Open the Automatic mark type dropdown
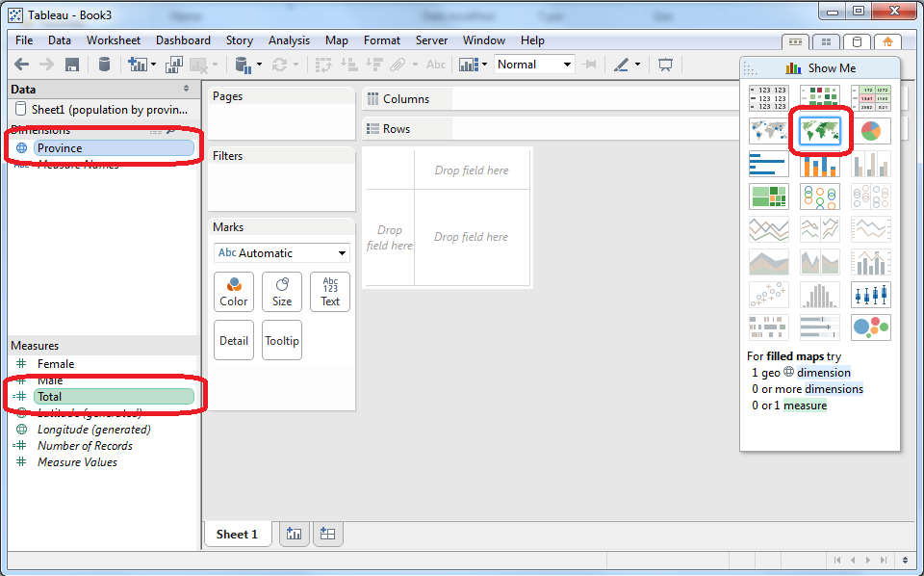924x576 pixels. click(282, 253)
